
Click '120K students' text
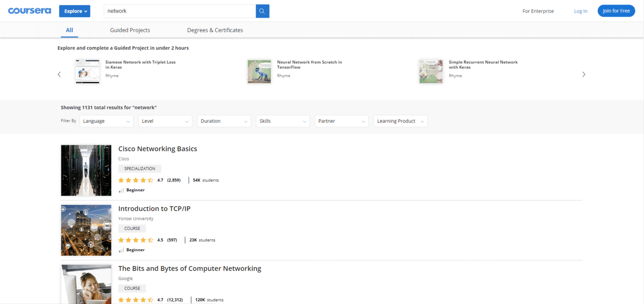210,300
